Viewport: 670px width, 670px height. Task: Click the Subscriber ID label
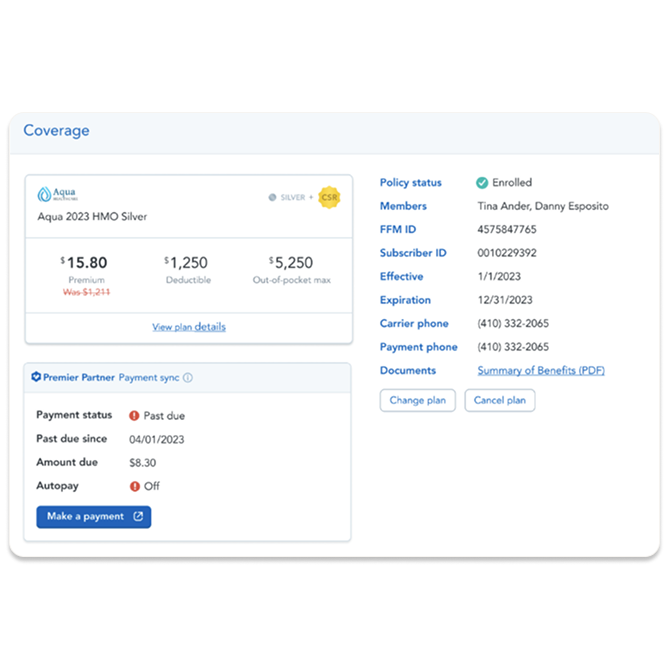[413, 253]
